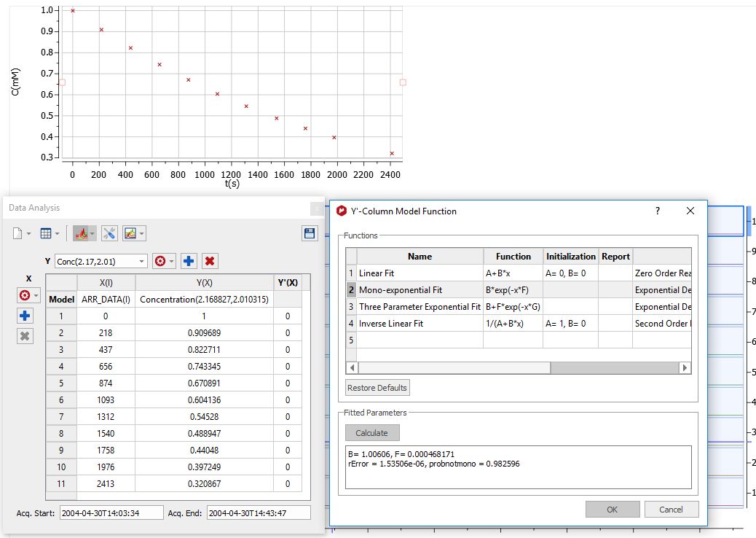
Task: Click the blue plus add X column icon
Action: 25,316
